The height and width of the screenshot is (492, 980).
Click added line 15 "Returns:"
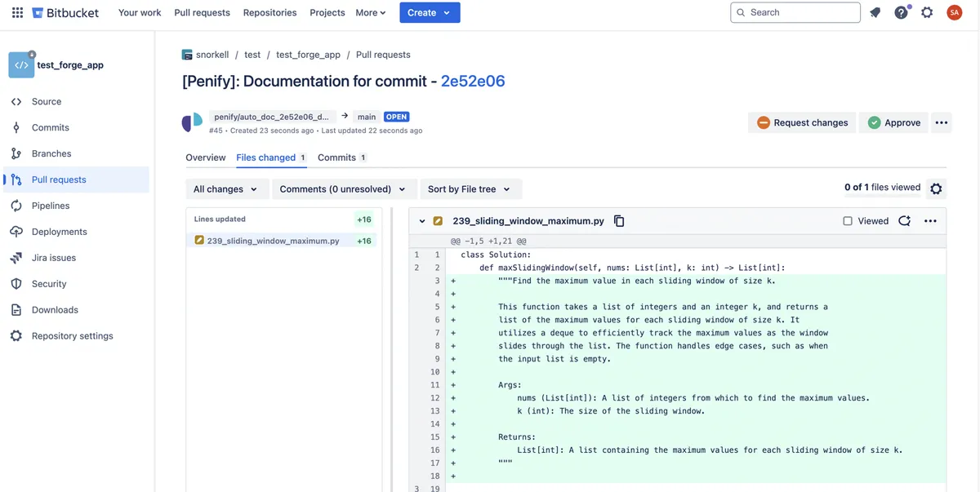[x=517, y=437]
